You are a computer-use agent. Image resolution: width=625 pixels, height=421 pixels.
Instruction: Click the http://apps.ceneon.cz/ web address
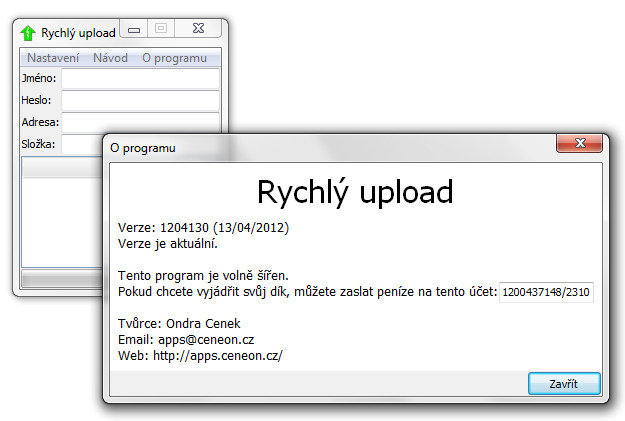(x=218, y=356)
